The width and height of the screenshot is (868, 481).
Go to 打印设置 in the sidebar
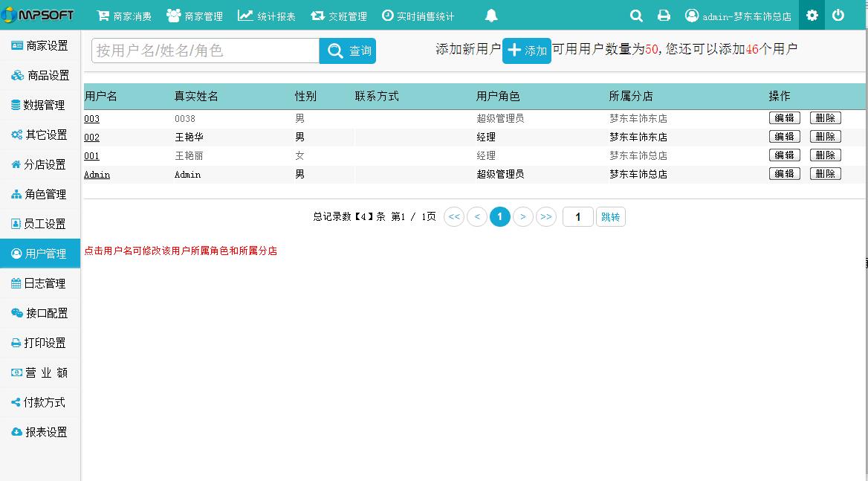40,343
